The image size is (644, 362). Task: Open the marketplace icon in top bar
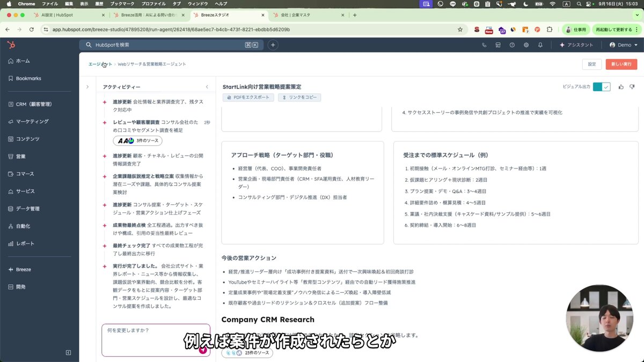pos(497,45)
